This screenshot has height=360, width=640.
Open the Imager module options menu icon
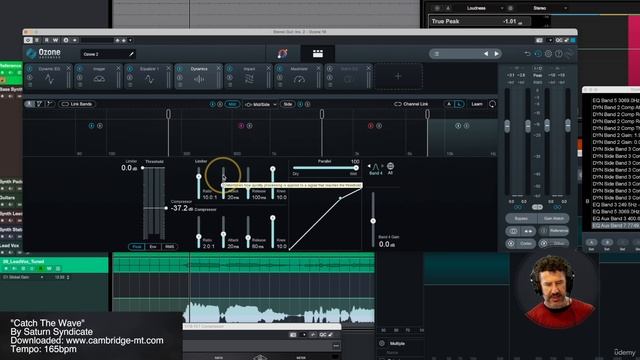click(x=80, y=85)
